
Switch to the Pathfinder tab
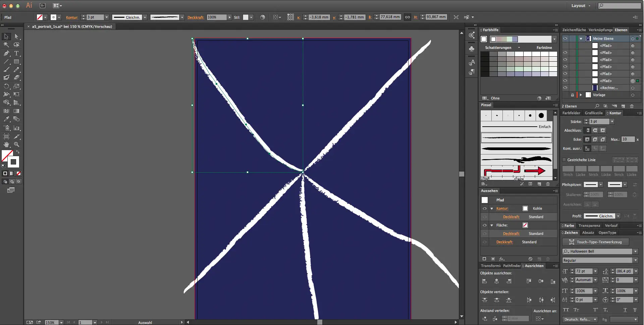click(512, 266)
